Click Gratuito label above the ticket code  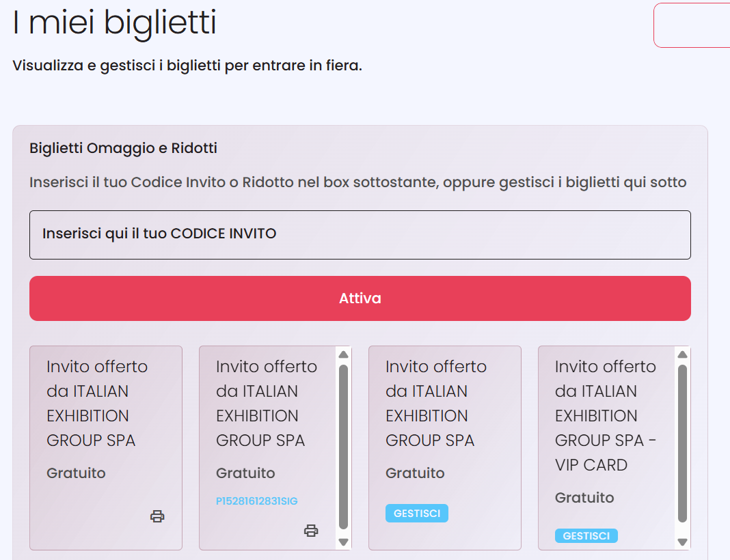[245, 473]
